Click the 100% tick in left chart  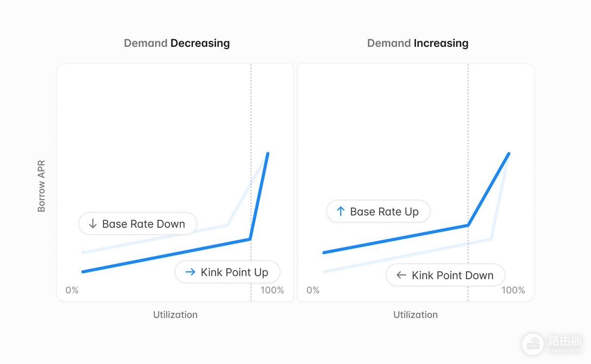272,290
